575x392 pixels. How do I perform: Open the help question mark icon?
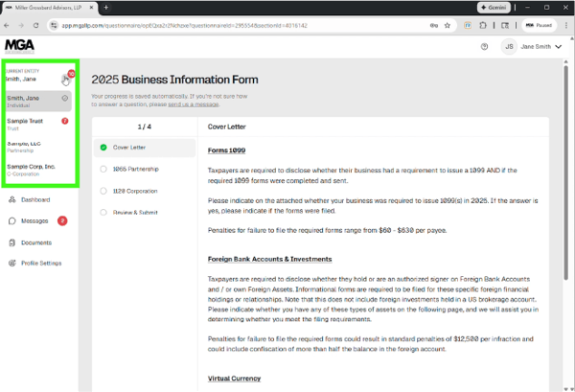point(484,46)
